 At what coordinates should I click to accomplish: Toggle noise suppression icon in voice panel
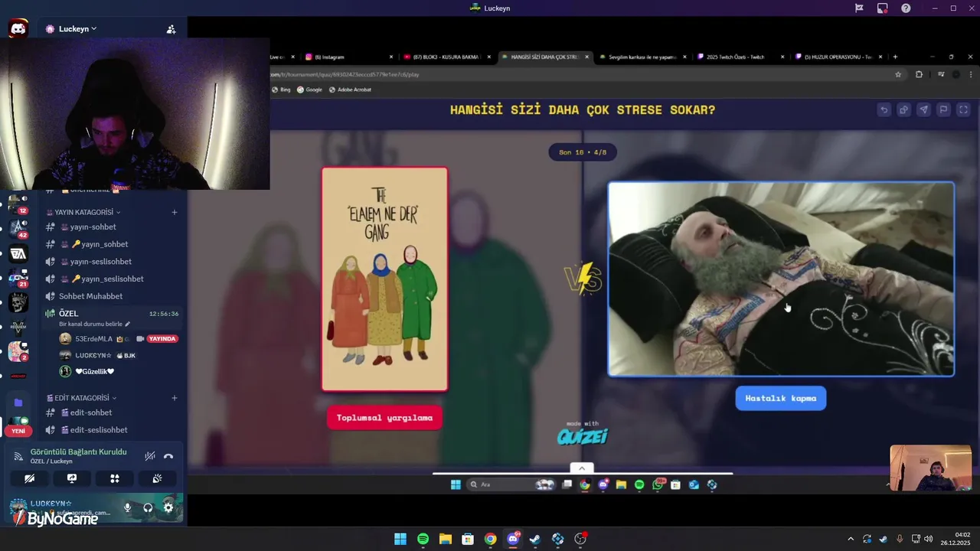point(150,456)
